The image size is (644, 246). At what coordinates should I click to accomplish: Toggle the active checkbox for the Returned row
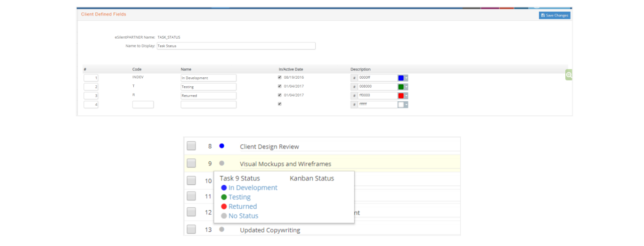280,95
